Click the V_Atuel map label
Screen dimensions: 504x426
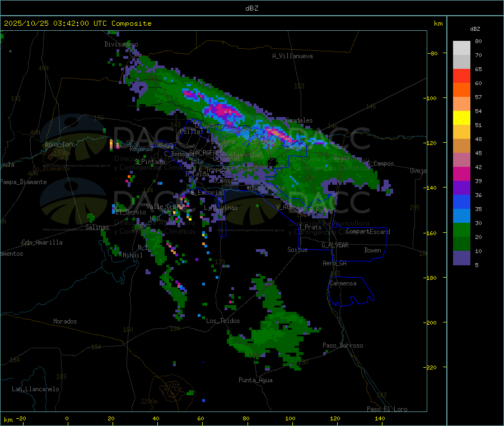(x=288, y=207)
